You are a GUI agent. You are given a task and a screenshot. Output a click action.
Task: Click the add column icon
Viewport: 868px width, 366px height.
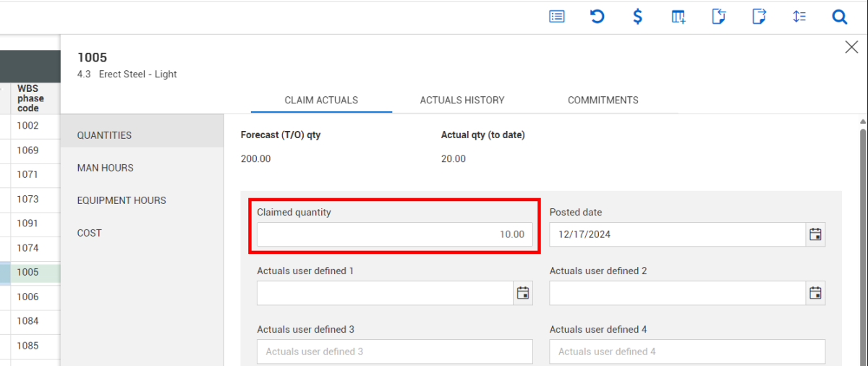tap(678, 17)
